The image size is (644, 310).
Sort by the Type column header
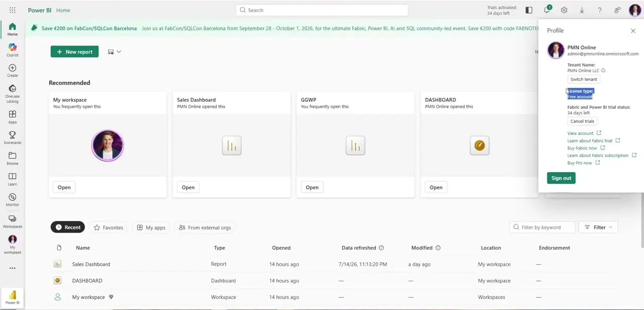pos(219,248)
